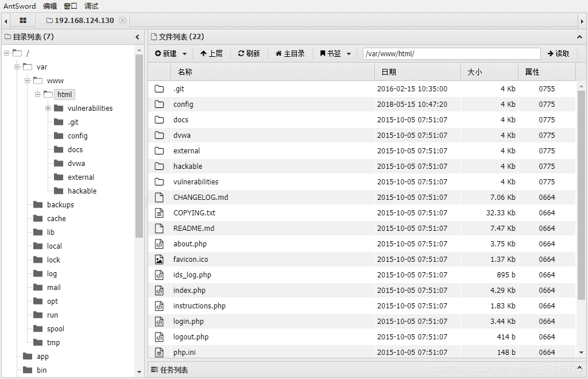Viewport: 588px width, 379px height.
Task: Select the html folder in tree
Action: 64,95
